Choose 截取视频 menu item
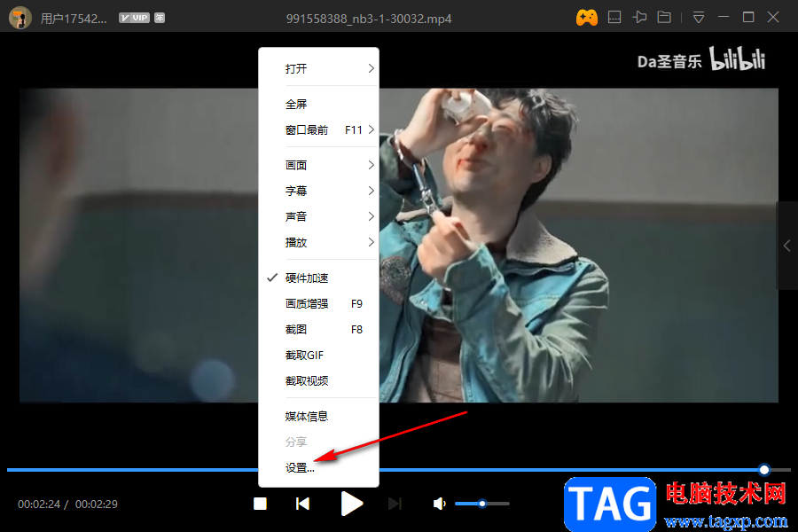Viewport: 798px width, 532px height. [x=318, y=380]
